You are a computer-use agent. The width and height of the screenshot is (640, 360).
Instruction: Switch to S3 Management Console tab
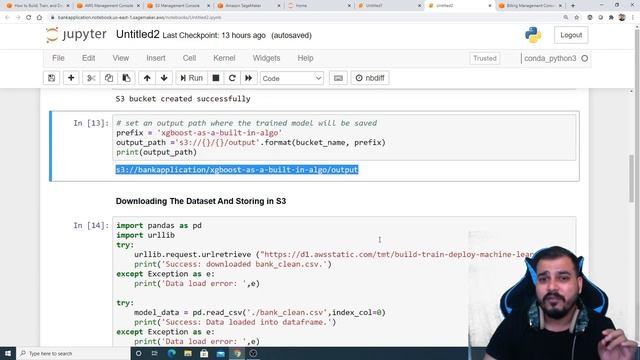178,6
